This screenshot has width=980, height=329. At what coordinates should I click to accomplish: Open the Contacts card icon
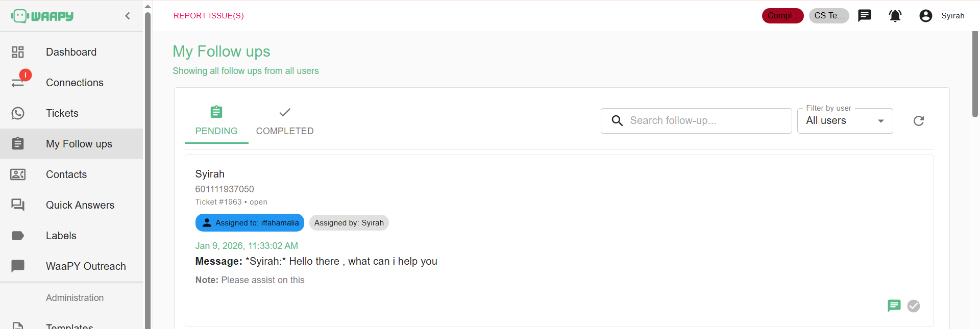coord(18,174)
